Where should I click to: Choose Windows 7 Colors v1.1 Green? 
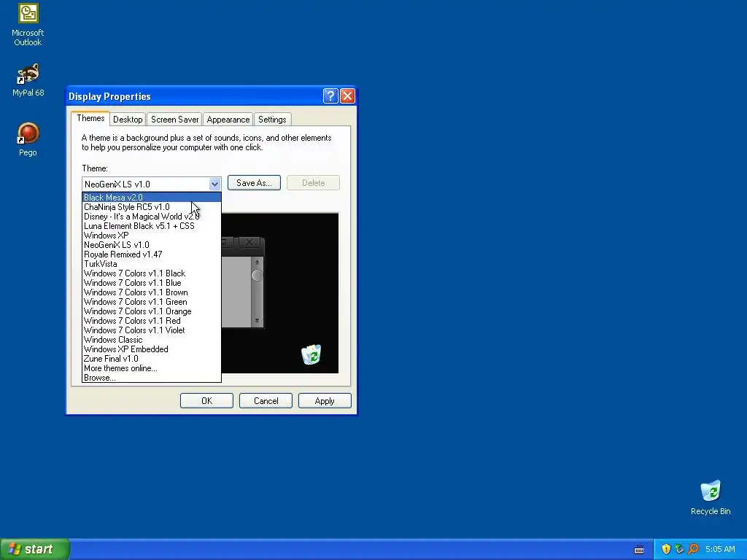point(152,302)
